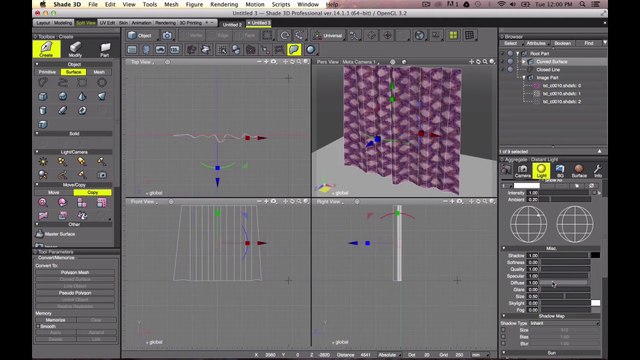Toggle Shadow Map Bias checkbox
Screen dimensions: 640x360
click(504, 337)
